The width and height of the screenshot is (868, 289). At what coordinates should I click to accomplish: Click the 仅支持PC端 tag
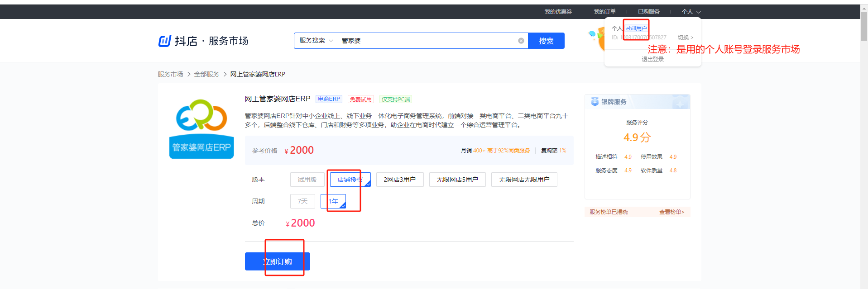(x=395, y=99)
